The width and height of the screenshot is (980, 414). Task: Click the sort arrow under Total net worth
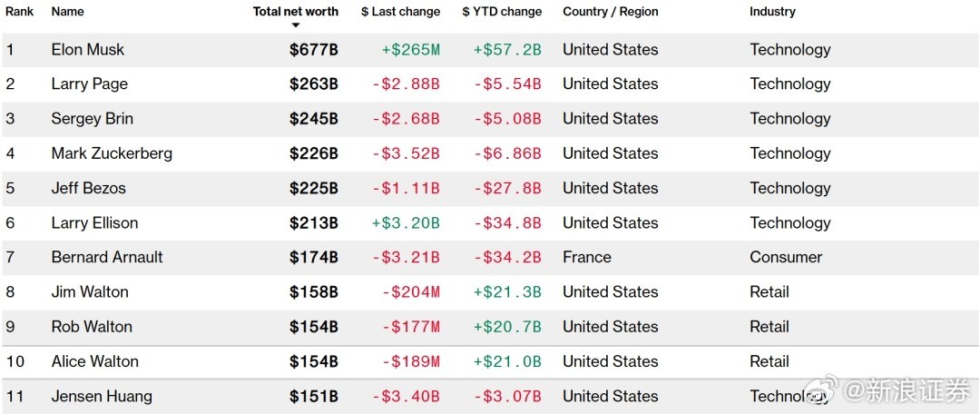296,25
